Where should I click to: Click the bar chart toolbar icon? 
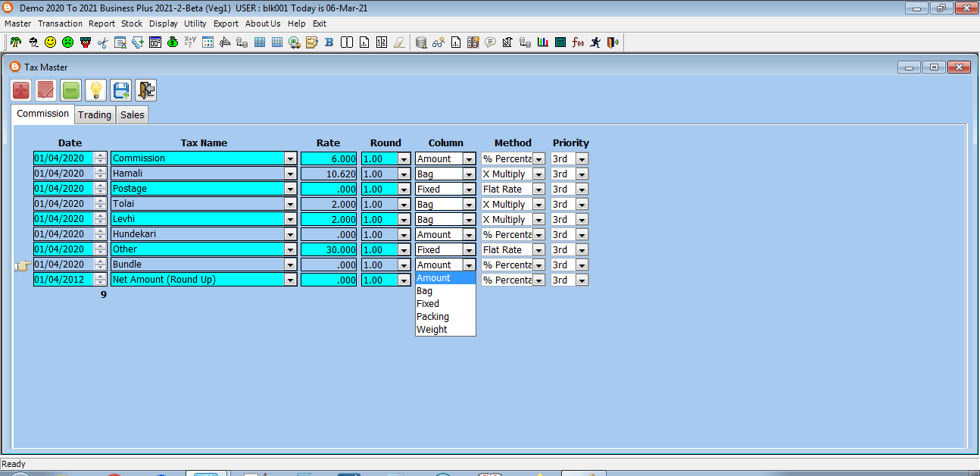[542, 42]
